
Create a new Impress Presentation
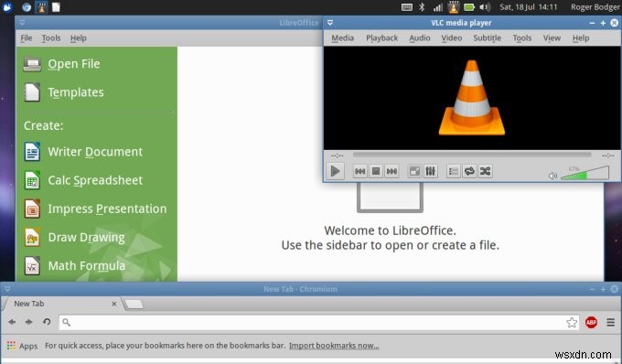point(107,209)
